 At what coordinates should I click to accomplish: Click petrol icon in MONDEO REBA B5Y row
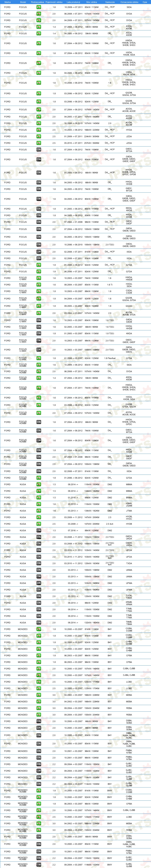click(39, 715)
